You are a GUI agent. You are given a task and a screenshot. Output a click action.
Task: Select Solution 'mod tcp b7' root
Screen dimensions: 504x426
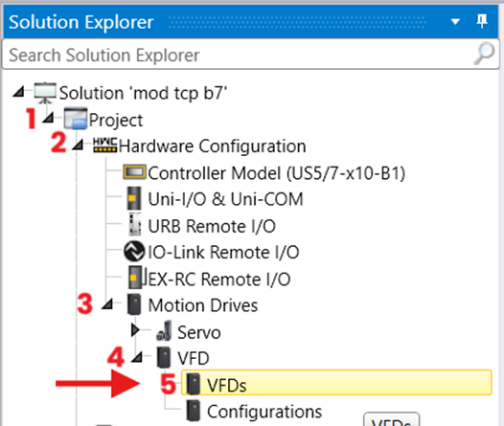[x=143, y=93]
